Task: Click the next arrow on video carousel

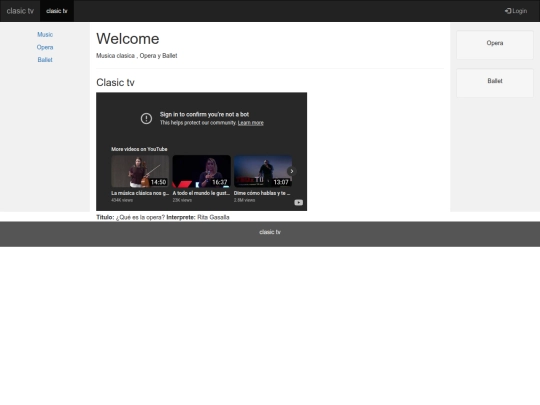Action: click(292, 171)
